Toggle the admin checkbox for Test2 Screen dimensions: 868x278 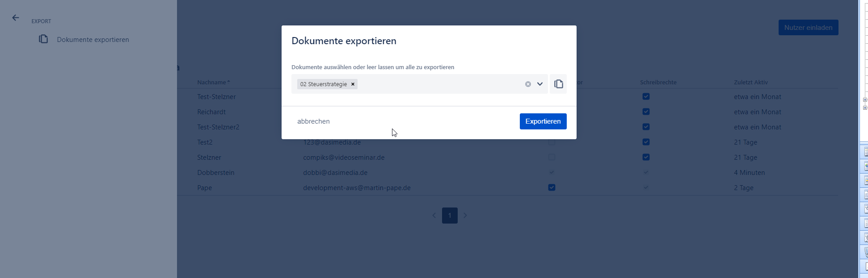[552, 142]
